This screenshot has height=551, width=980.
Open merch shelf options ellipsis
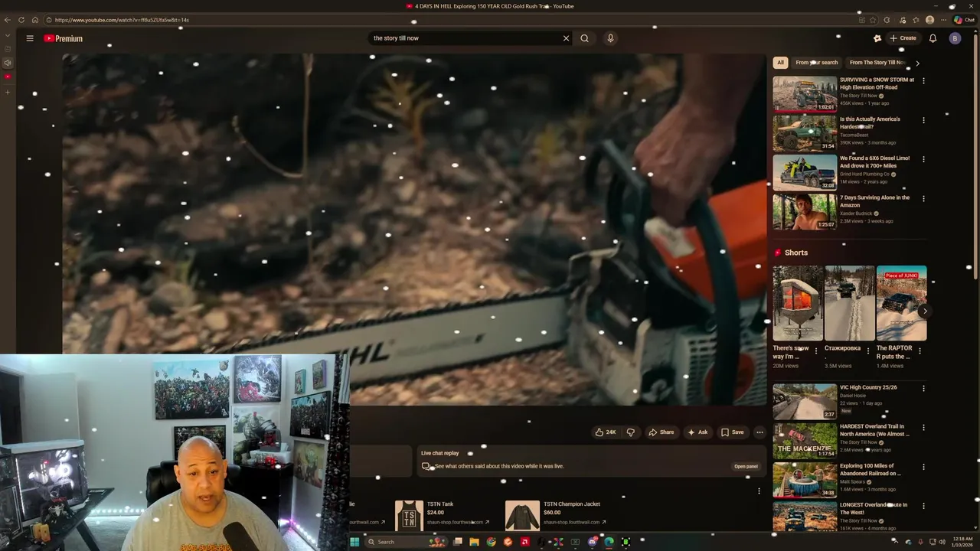[759, 491]
